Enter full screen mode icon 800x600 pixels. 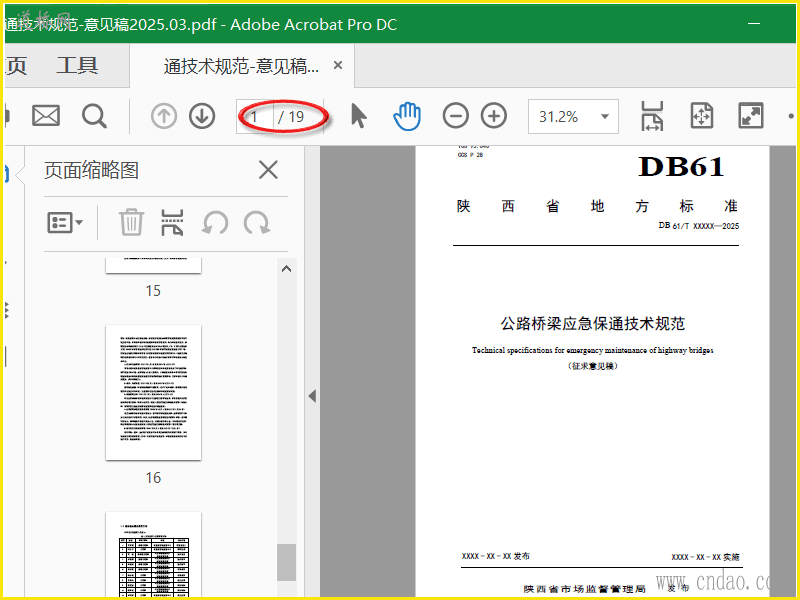pyautogui.click(x=751, y=116)
